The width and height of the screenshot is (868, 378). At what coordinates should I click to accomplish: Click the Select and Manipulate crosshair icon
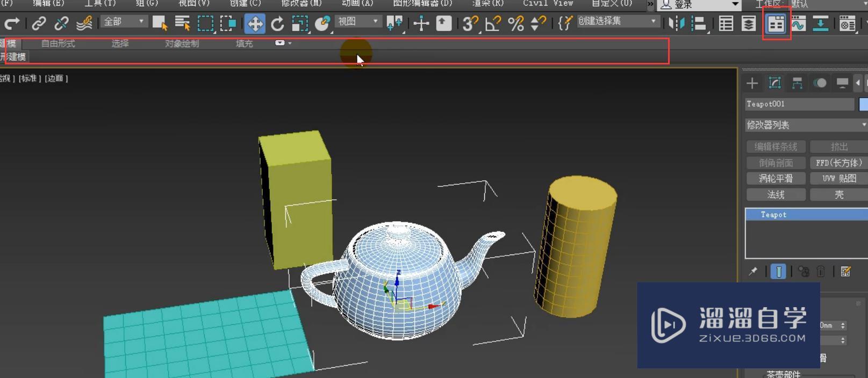pyautogui.click(x=421, y=23)
